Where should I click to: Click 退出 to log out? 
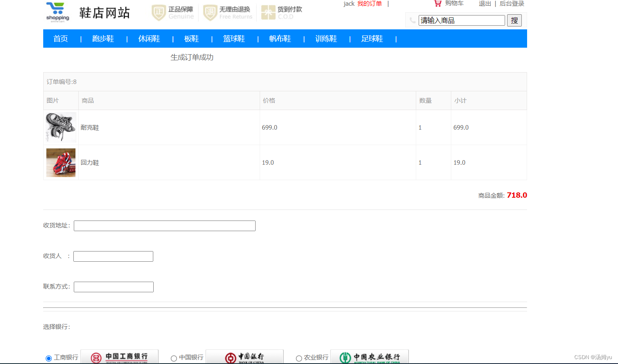[x=484, y=3]
